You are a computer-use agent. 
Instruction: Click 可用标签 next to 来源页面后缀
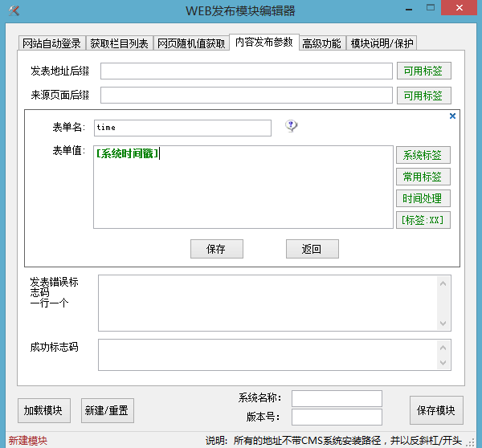pyautogui.click(x=423, y=96)
